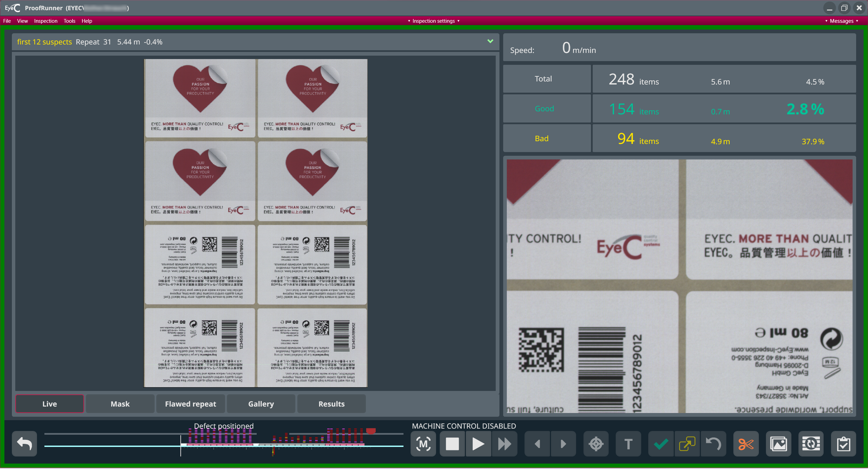Open the clipboard checklist report icon

(x=844, y=444)
